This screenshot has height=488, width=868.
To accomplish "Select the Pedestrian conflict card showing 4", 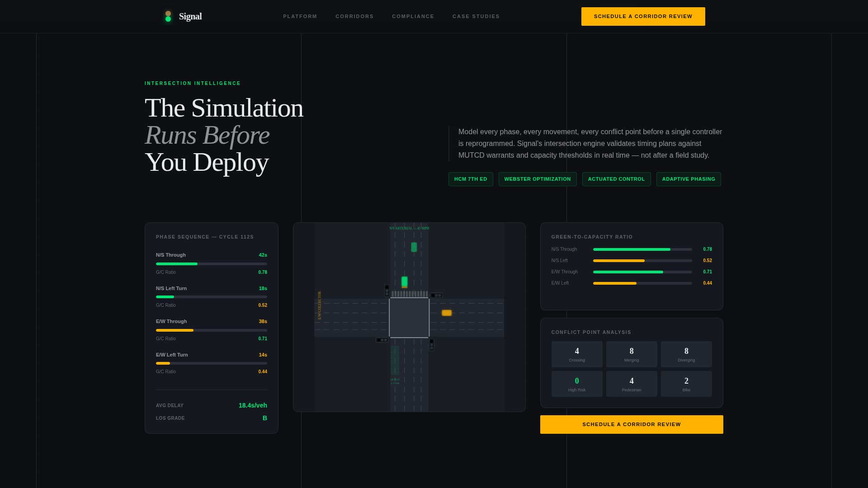I will tap(632, 384).
